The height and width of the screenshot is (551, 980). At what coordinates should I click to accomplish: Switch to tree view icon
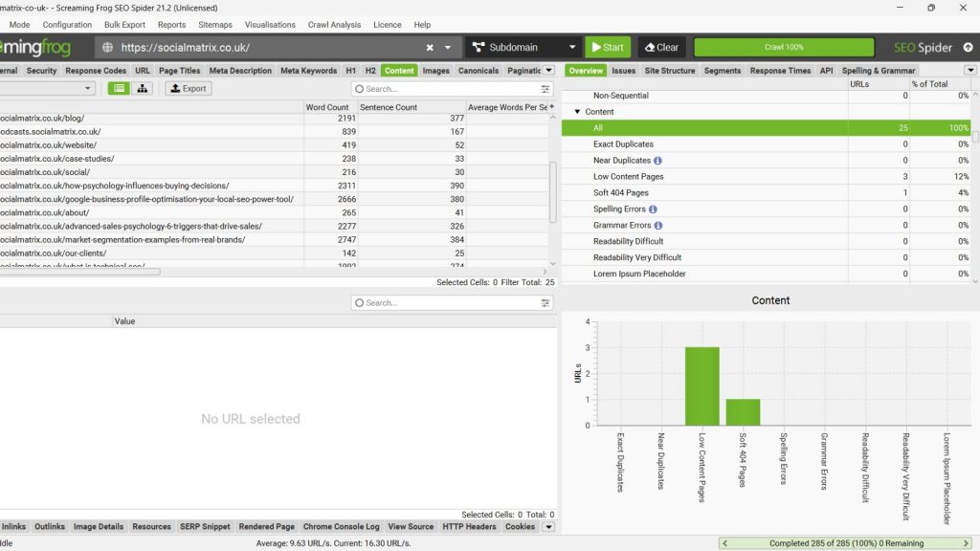[x=143, y=88]
